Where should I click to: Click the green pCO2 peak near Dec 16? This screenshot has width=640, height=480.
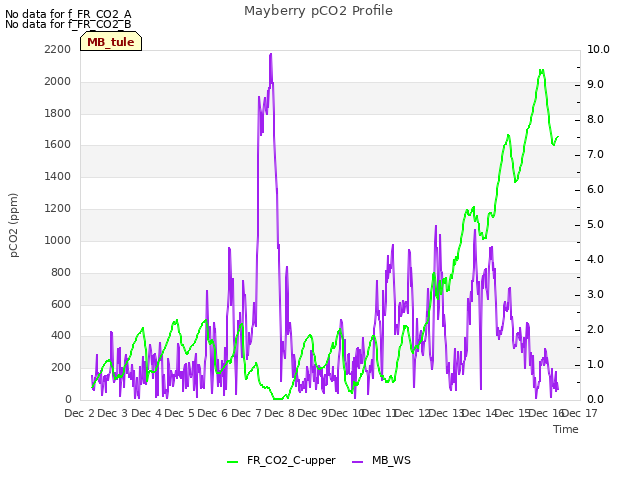[x=541, y=71]
